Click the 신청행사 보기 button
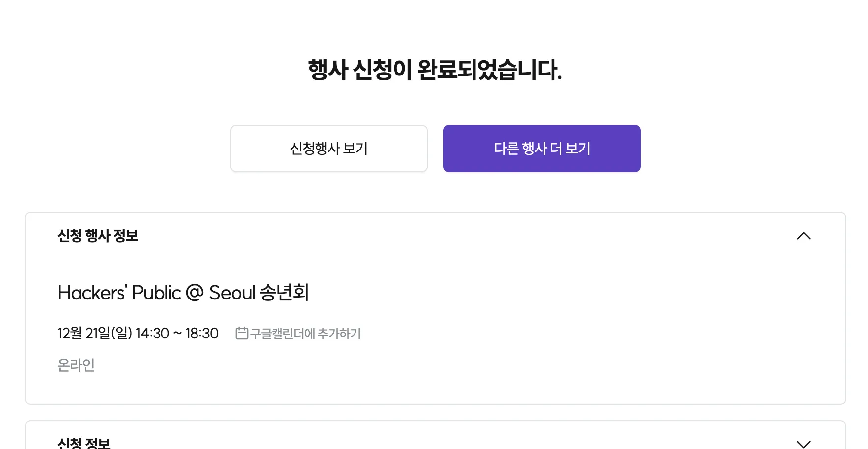The width and height of the screenshot is (868, 449). click(329, 148)
